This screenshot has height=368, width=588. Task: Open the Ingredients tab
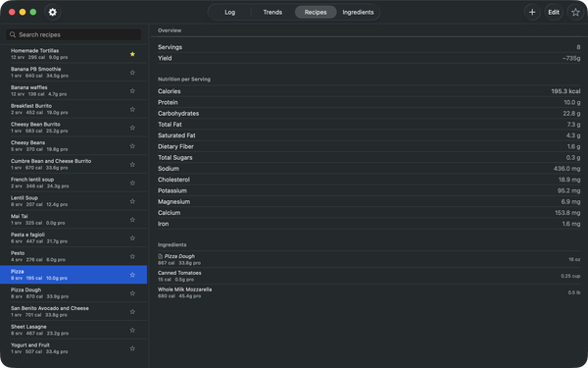358,12
